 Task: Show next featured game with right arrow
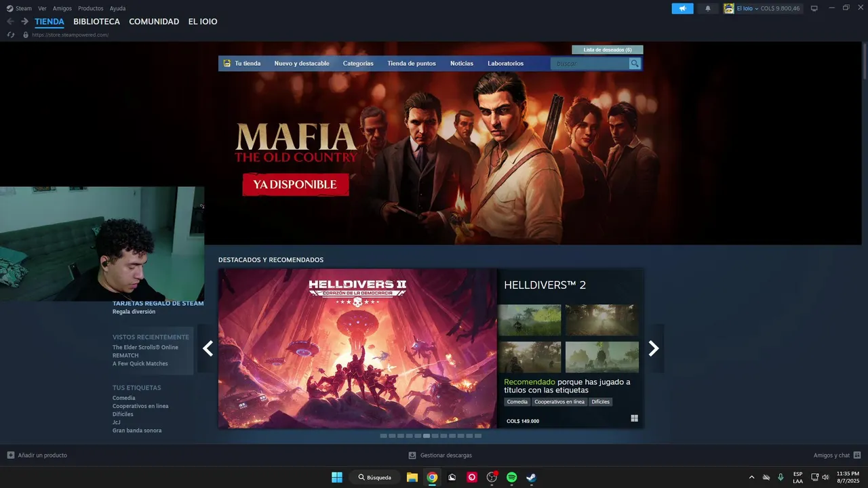point(654,348)
